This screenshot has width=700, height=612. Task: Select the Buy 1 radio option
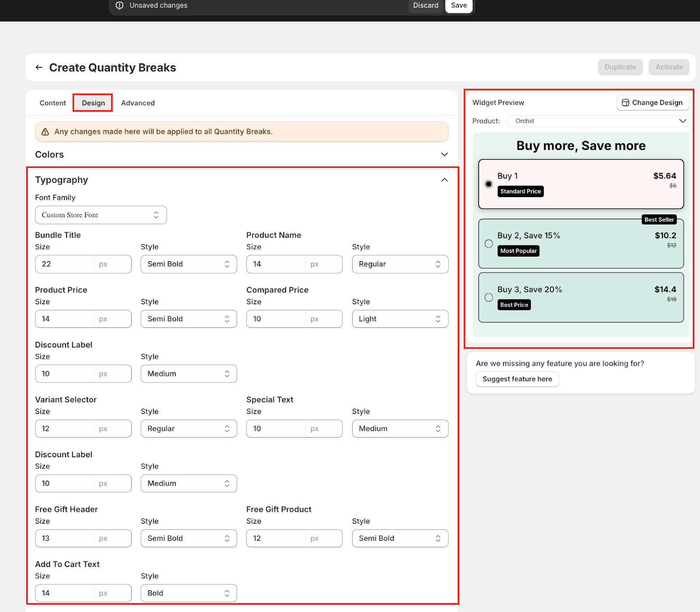click(489, 184)
